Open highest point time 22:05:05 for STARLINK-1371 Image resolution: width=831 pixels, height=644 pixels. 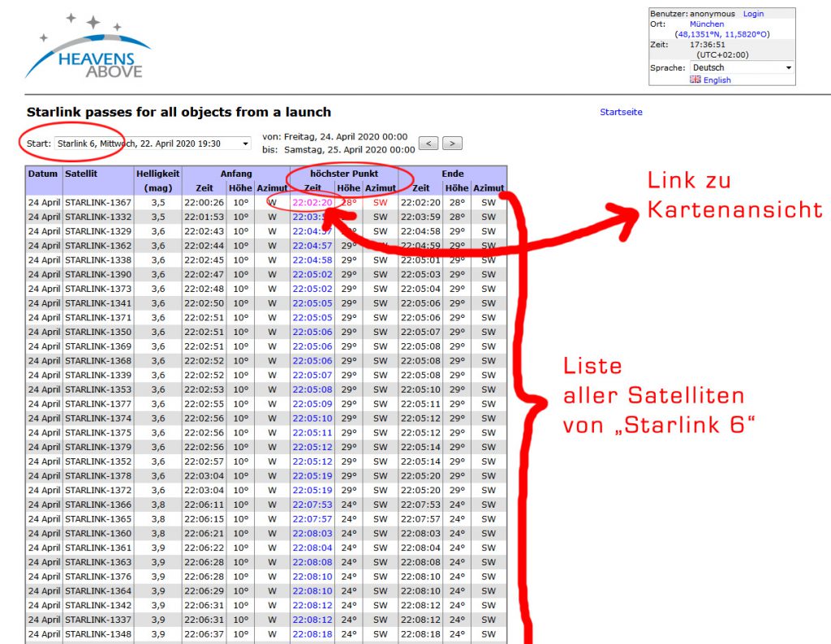[x=312, y=317]
